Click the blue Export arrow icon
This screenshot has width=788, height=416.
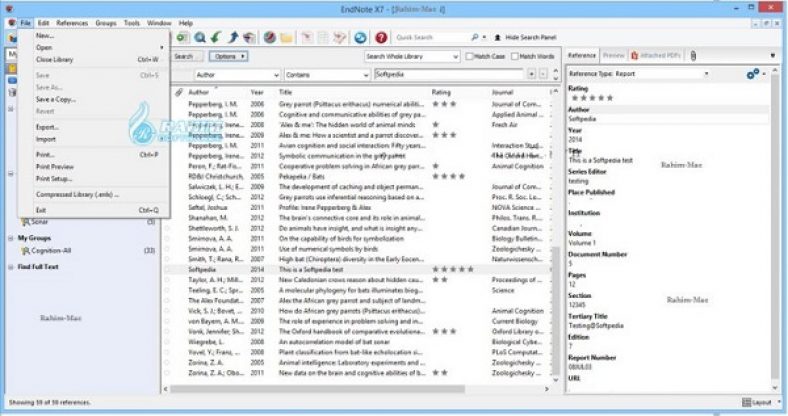(233, 38)
